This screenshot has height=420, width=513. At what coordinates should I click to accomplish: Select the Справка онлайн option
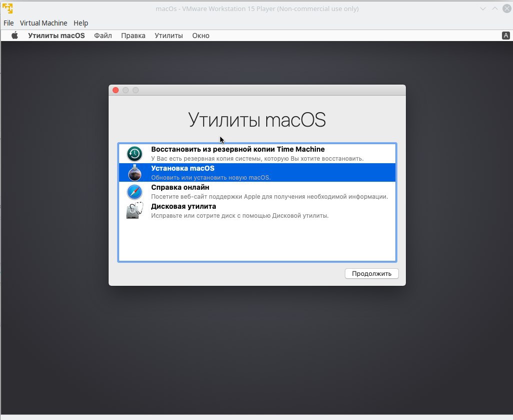pyautogui.click(x=257, y=192)
